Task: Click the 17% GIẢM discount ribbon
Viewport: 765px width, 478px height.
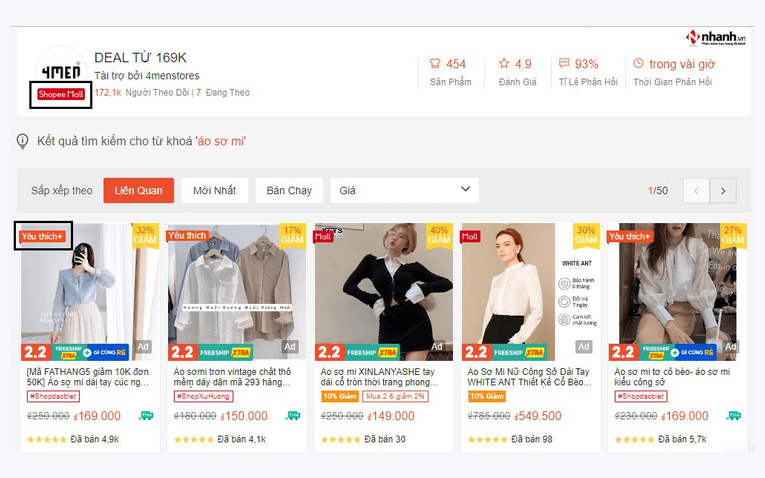Action: pyautogui.click(x=292, y=236)
